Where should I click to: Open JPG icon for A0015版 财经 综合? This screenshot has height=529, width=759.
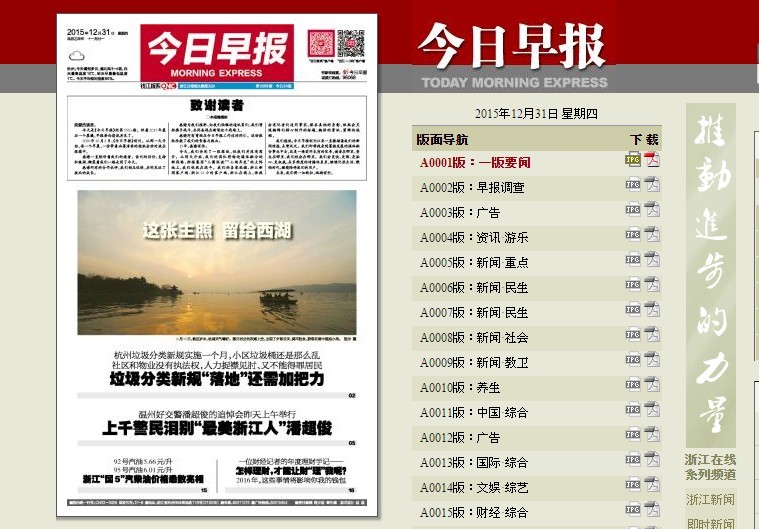click(x=632, y=510)
